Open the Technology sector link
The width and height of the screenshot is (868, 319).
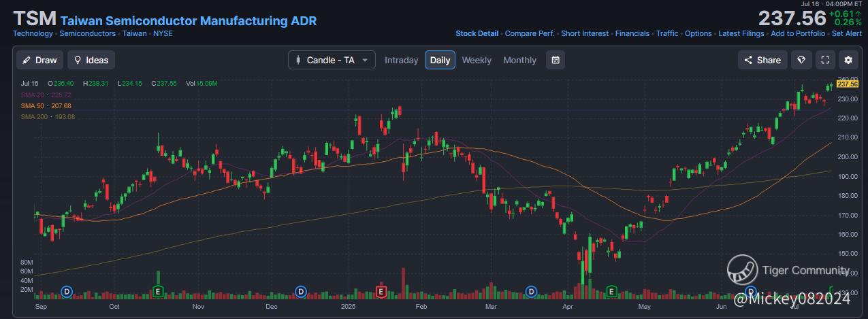click(x=33, y=33)
